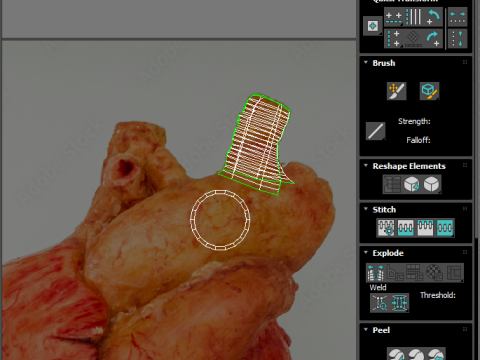Click the Explode rollout grip handle
Viewport: 480px width, 360px height.
(465, 252)
